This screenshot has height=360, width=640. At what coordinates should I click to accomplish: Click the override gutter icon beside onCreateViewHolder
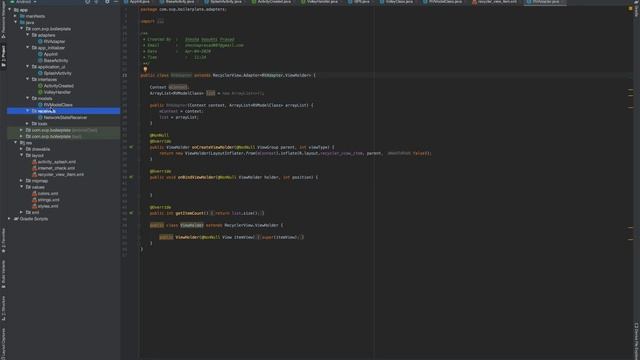pyautogui.click(x=131, y=147)
